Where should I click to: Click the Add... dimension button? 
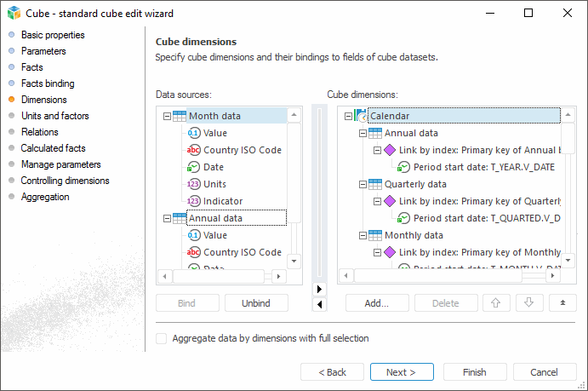tap(376, 302)
